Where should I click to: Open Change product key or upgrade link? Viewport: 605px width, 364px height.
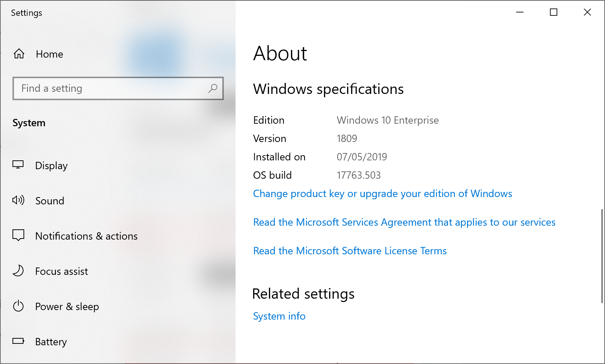(382, 193)
